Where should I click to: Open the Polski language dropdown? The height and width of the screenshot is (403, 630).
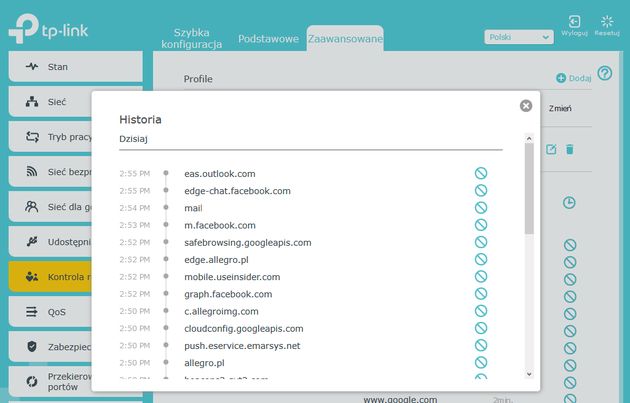pos(519,37)
